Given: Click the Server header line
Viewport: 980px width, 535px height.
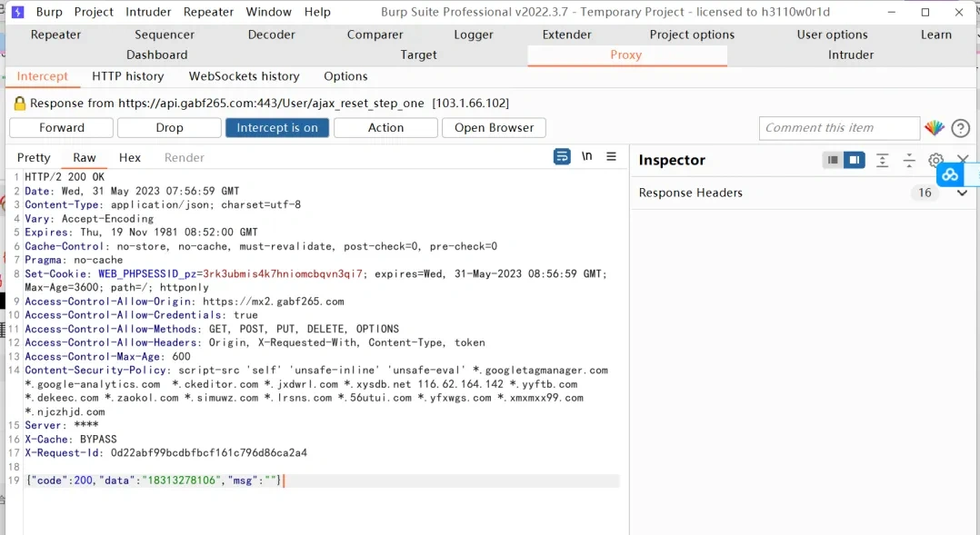Looking at the screenshot, I should click(61, 426).
